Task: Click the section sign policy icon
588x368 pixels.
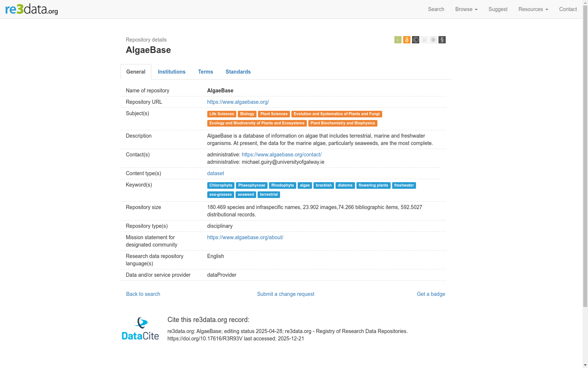Action: [442, 40]
